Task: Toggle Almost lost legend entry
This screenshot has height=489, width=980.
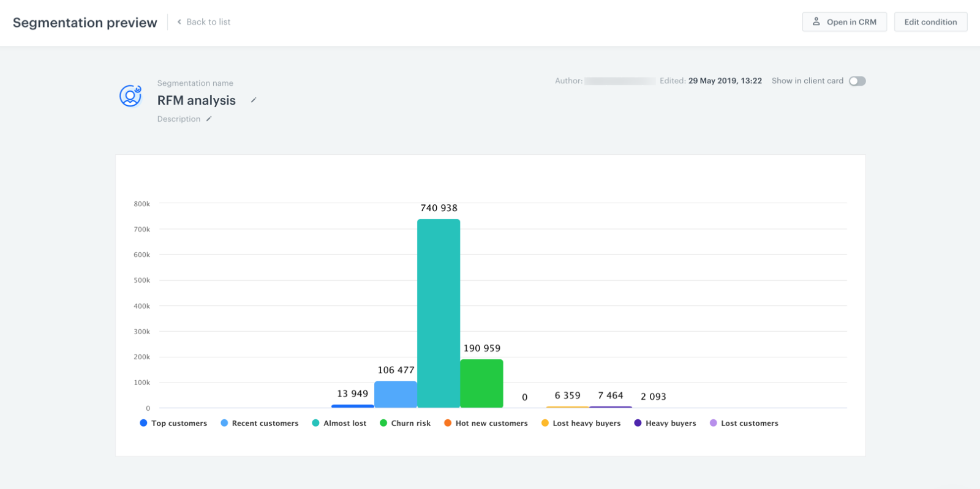Action: 339,423
